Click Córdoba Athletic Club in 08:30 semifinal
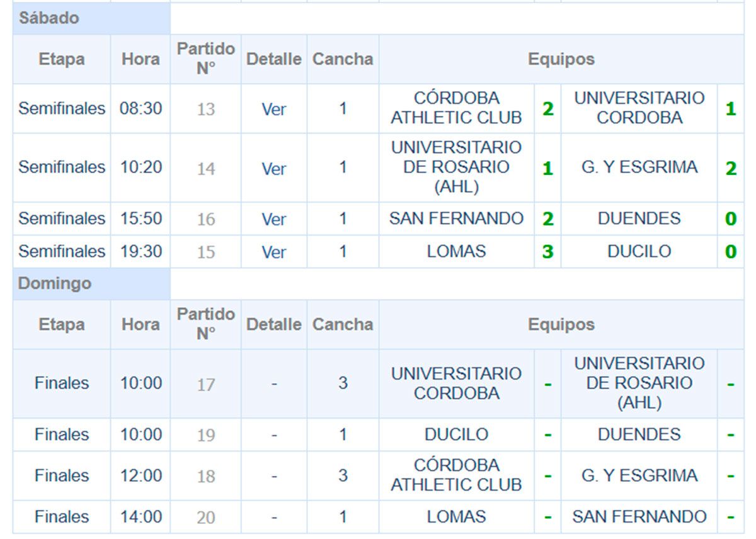 point(456,108)
